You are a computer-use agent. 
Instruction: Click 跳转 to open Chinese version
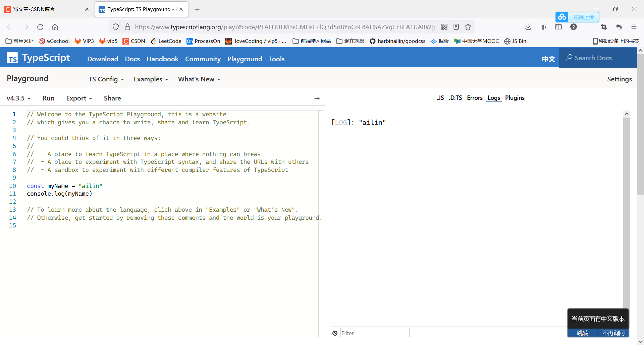click(x=583, y=333)
